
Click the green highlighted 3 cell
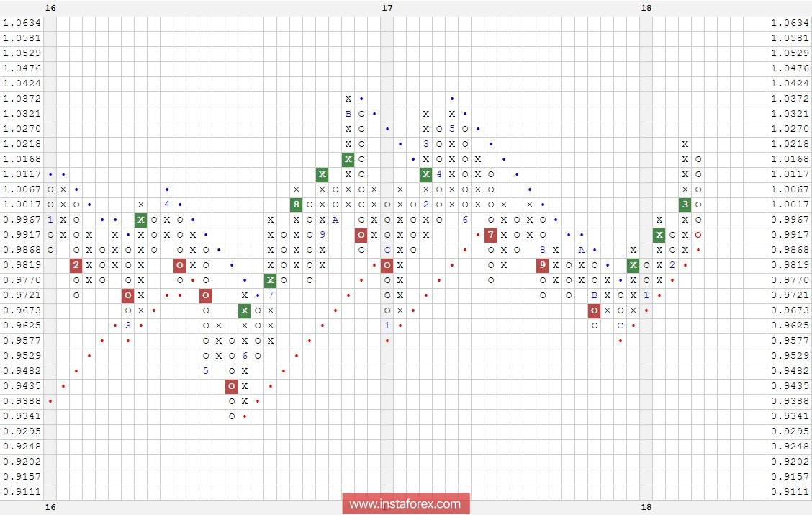[x=685, y=205]
